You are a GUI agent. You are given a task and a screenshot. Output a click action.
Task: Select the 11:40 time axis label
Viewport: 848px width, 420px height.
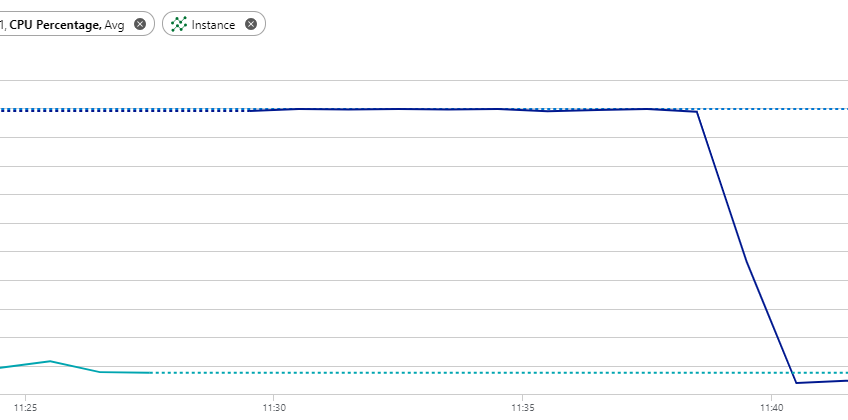pyautogui.click(x=771, y=406)
